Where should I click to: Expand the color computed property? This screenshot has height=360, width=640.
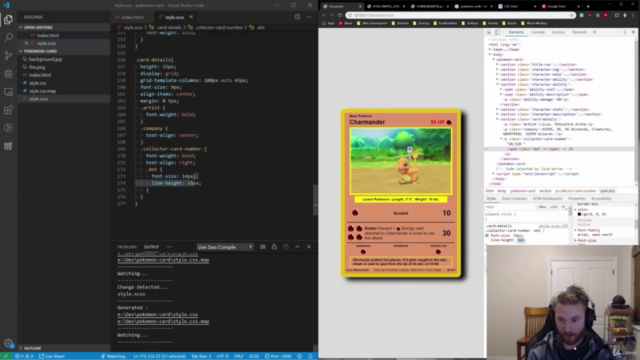[x=576, y=210]
